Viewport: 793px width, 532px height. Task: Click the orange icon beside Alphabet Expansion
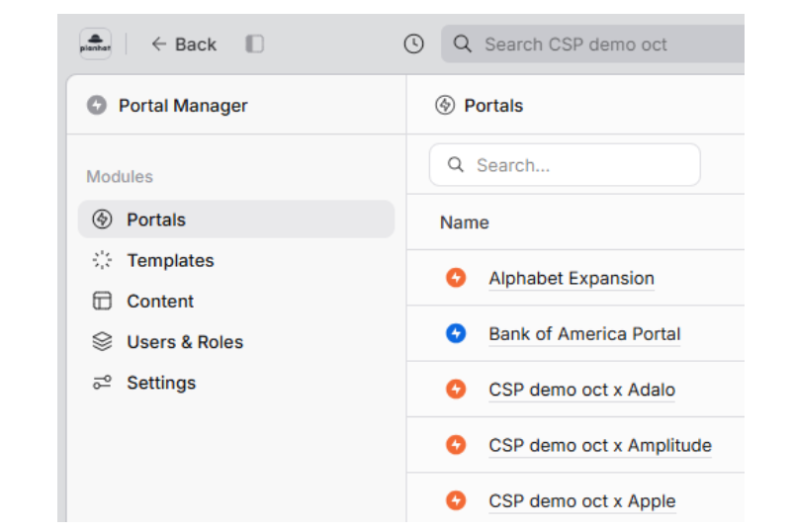[x=456, y=278]
